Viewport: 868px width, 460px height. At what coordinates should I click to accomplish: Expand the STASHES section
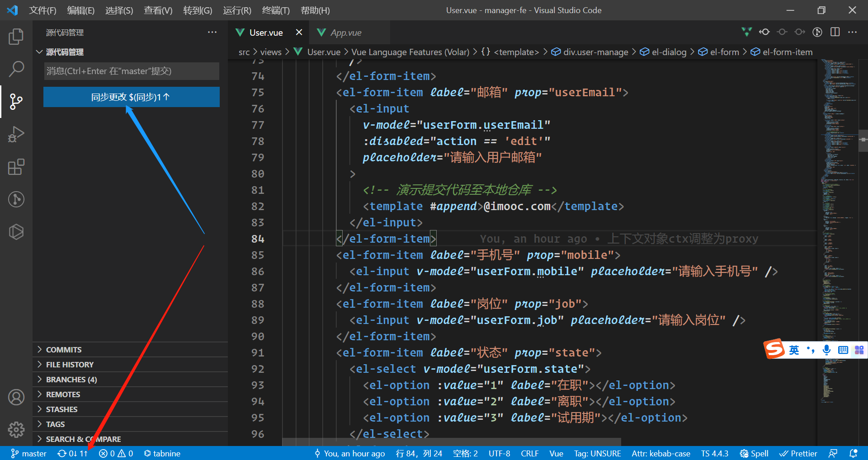tap(62, 409)
